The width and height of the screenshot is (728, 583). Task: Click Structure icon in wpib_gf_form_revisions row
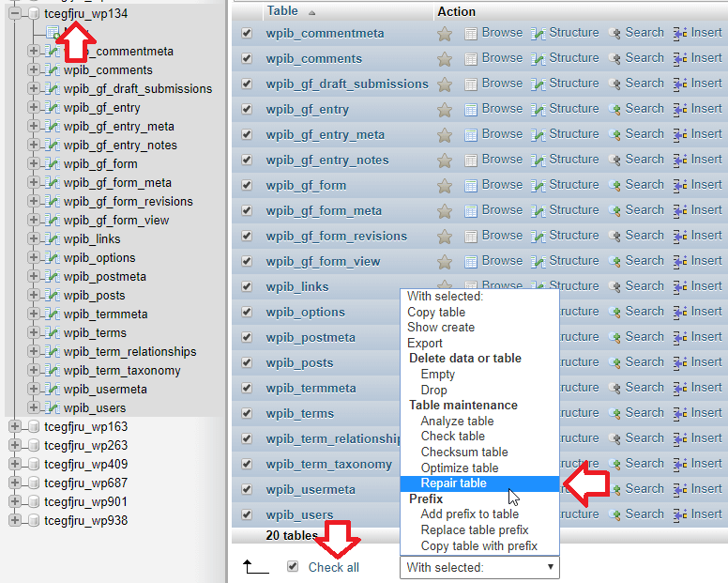coord(538,236)
